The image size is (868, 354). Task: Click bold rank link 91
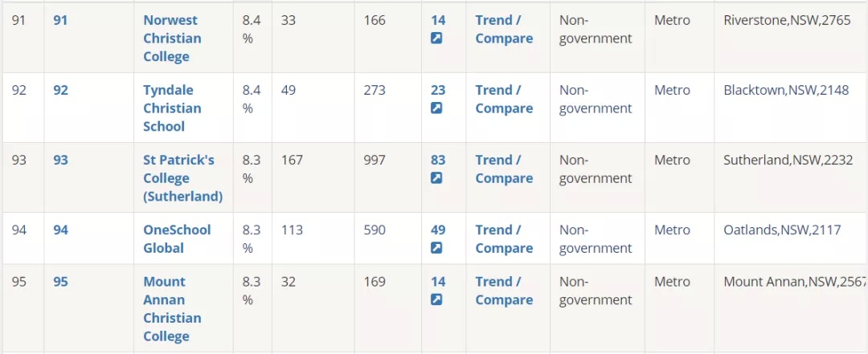pos(60,20)
